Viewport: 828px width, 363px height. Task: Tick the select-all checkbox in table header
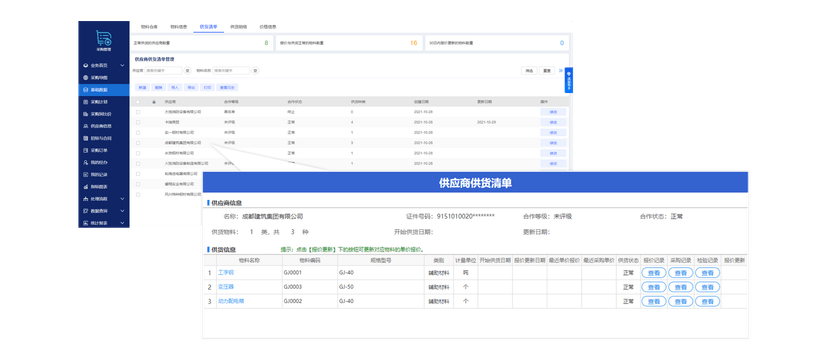coord(138,101)
